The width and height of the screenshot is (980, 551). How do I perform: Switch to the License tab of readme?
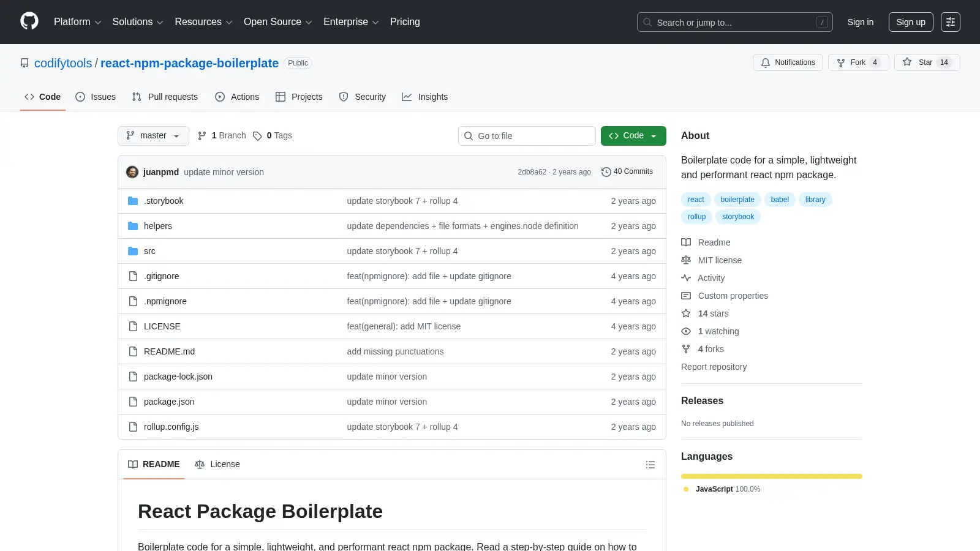[x=217, y=465]
